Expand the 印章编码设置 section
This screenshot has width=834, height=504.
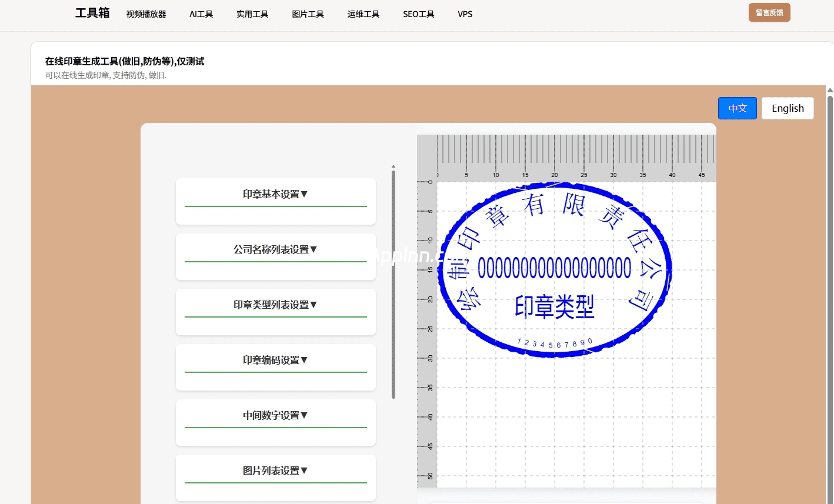click(x=276, y=361)
